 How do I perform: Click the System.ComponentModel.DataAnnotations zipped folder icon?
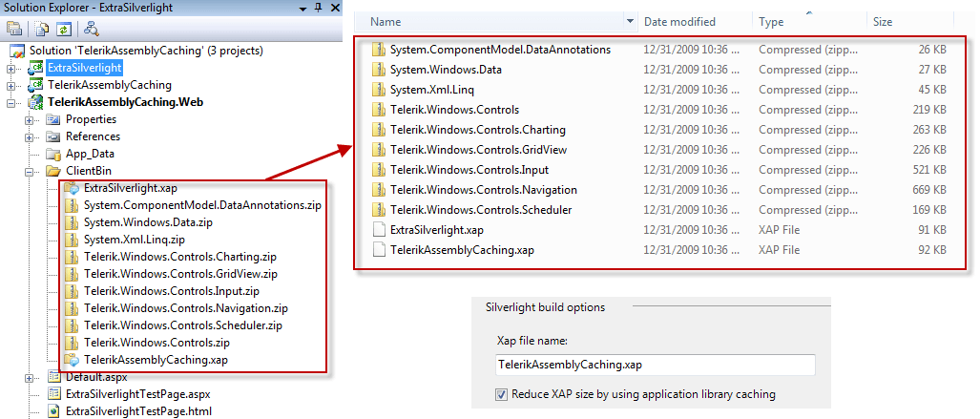click(x=378, y=50)
